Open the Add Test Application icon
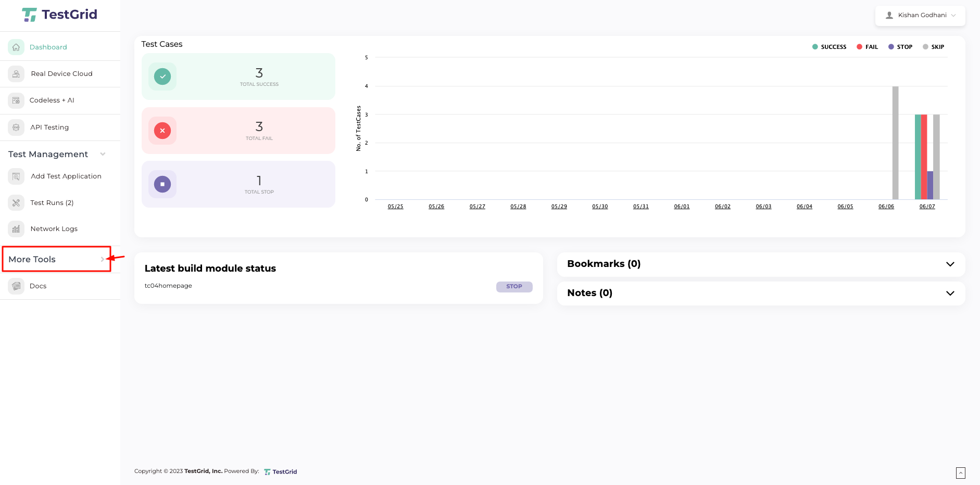 16,176
